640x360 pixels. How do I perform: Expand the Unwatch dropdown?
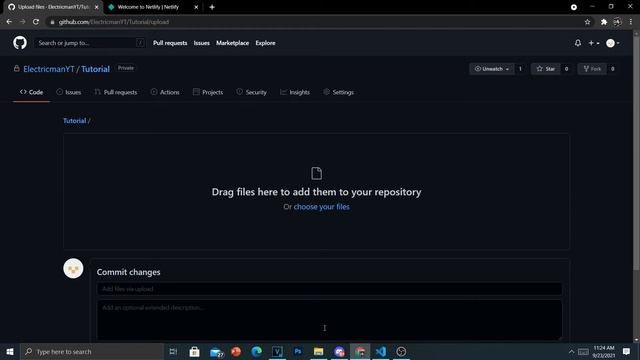click(492, 69)
